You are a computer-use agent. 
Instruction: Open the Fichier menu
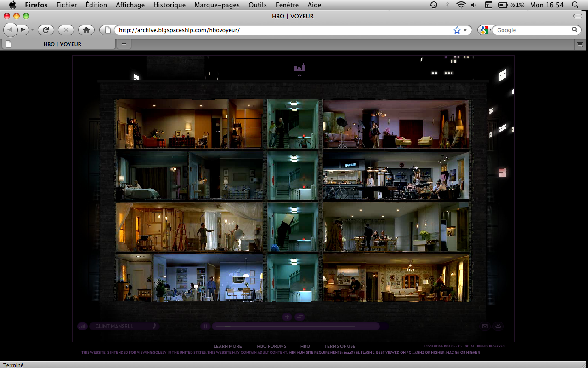pos(67,5)
